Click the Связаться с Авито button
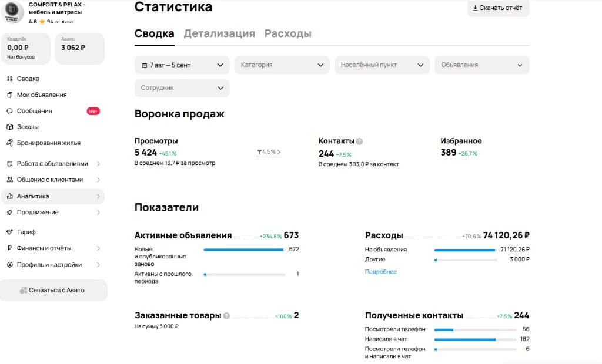The width and height of the screenshot is (602, 364). click(x=53, y=291)
